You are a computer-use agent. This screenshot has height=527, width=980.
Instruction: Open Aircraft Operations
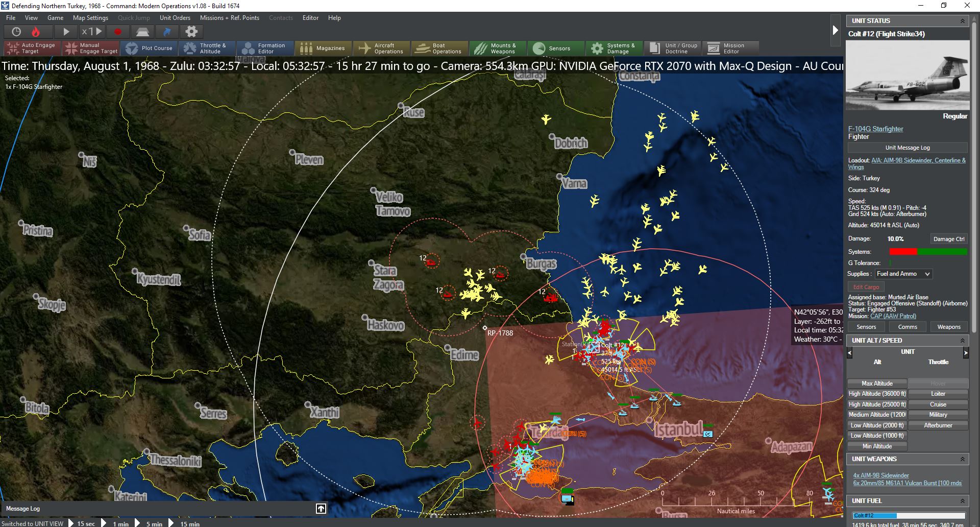(382, 49)
